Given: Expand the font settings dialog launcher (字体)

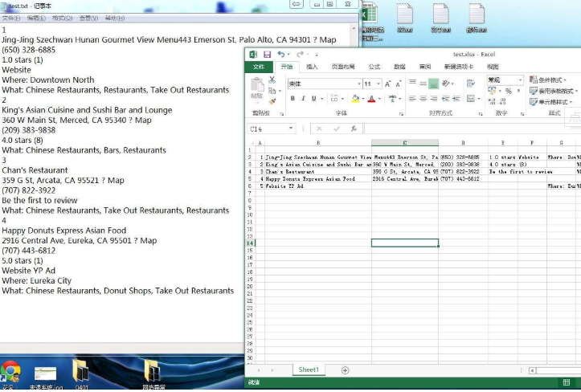Looking at the screenshot, I should pos(401,114).
